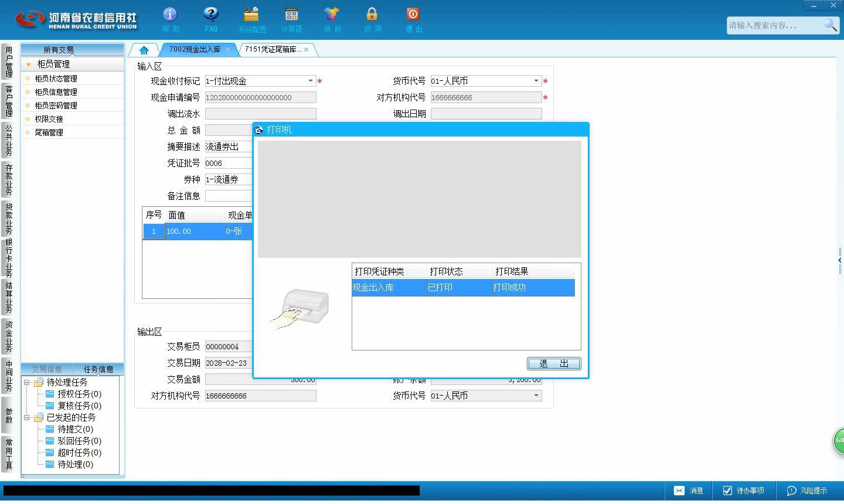Switch to 7151凭证尾箱库 tab
844x504 pixels.
pos(273,49)
